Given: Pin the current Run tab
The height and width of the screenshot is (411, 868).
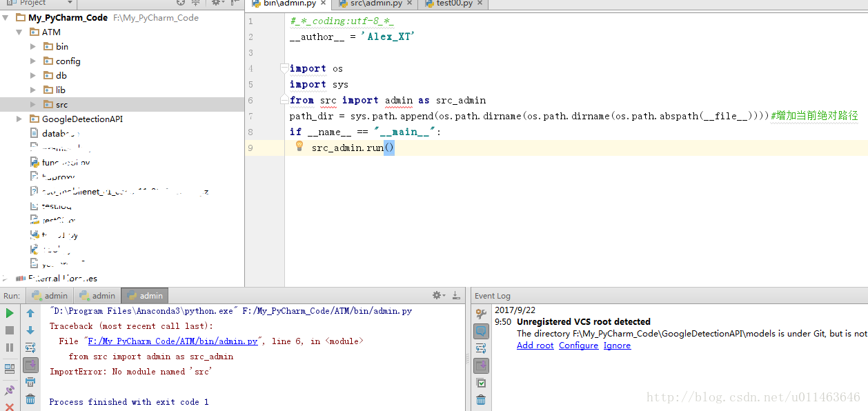Looking at the screenshot, I should [x=10, y=390].
